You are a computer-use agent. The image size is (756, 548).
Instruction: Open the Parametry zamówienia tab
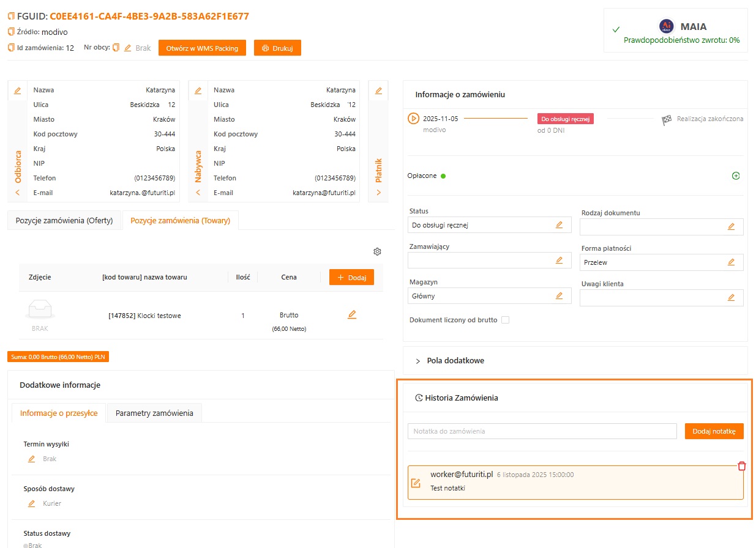click(x=154, y=413)
